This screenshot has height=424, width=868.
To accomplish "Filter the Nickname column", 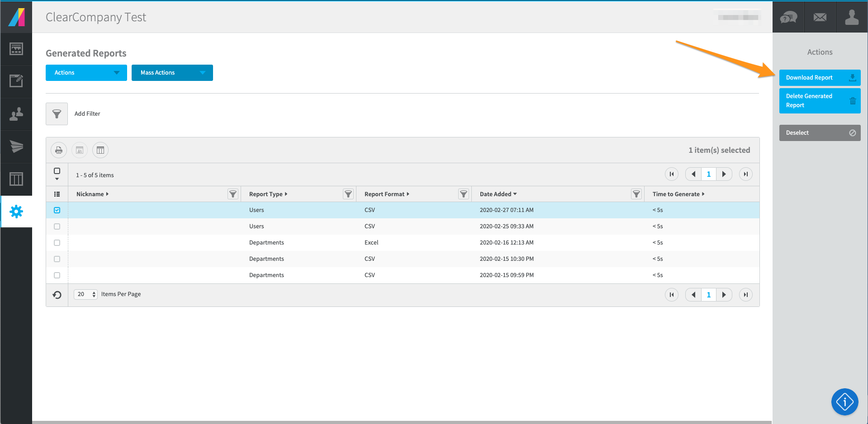I will (x=233, y=194).
